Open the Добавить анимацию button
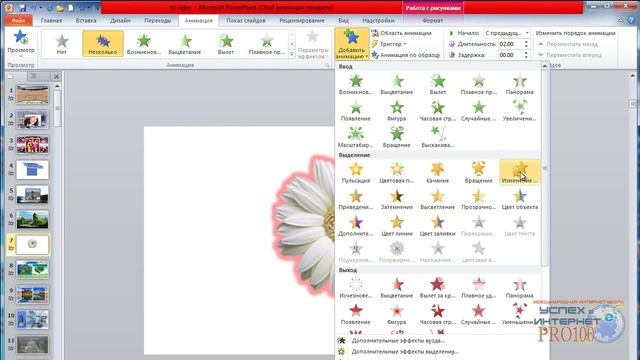 351,44
